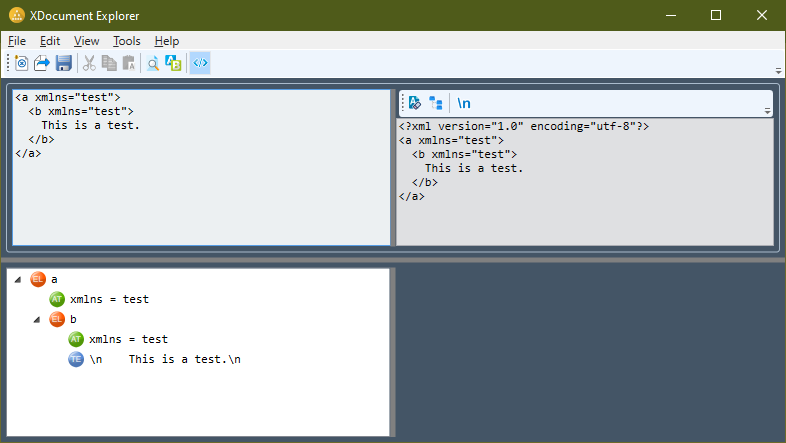Click the XML declaration line in output pane
This screenshot has width=786, height=443.
tap(524, 126)
